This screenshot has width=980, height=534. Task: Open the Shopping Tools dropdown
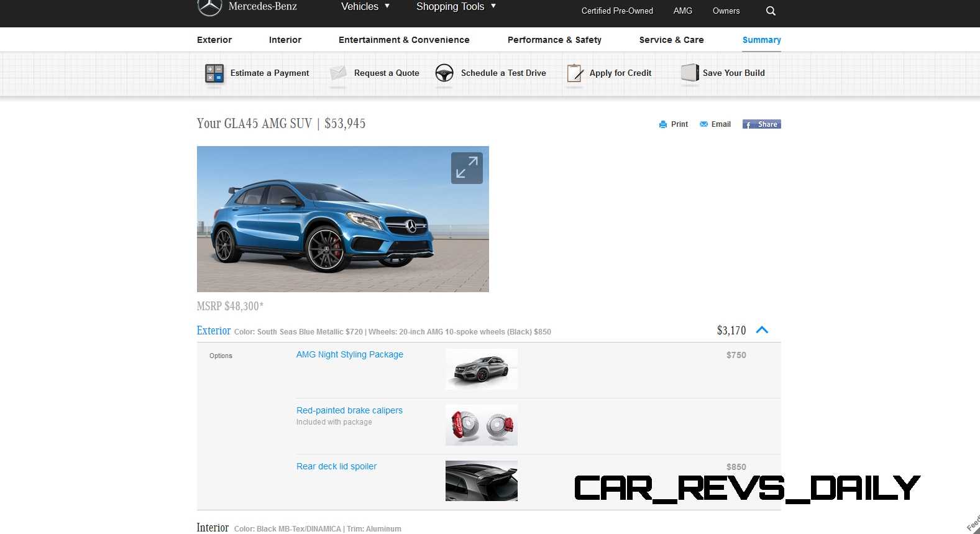point(456,7)
